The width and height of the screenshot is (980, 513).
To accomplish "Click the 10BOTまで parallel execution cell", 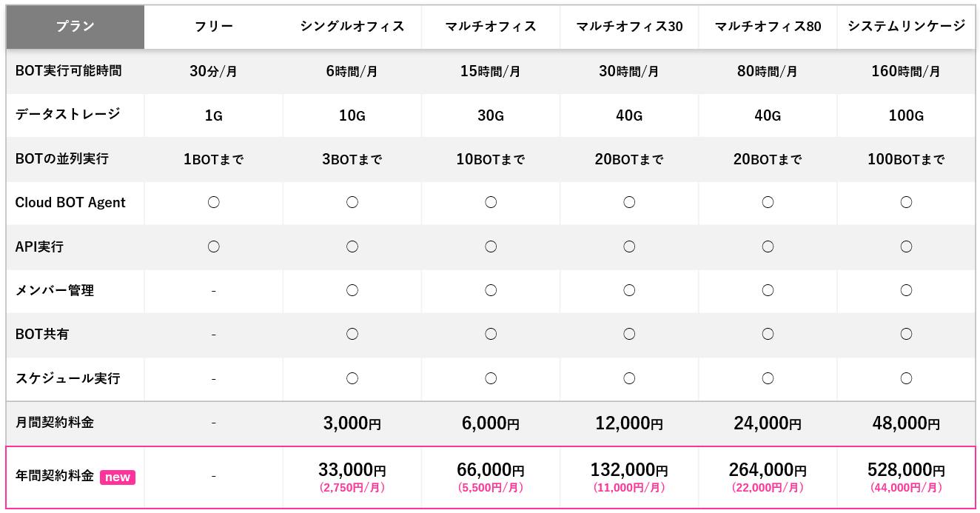I will click(x=491, y=159).
